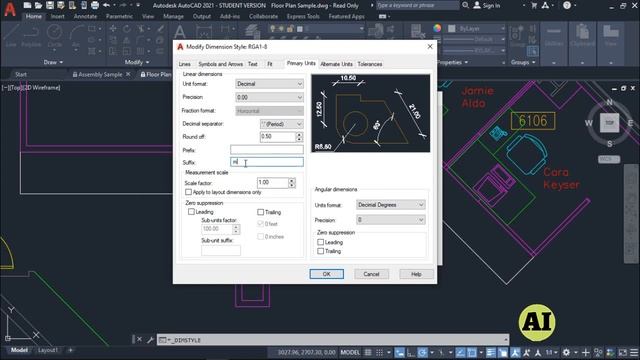Enable Apply to layout dimensions only checkbox
This screenshot has width=640, height=360.
pos(188,192)
